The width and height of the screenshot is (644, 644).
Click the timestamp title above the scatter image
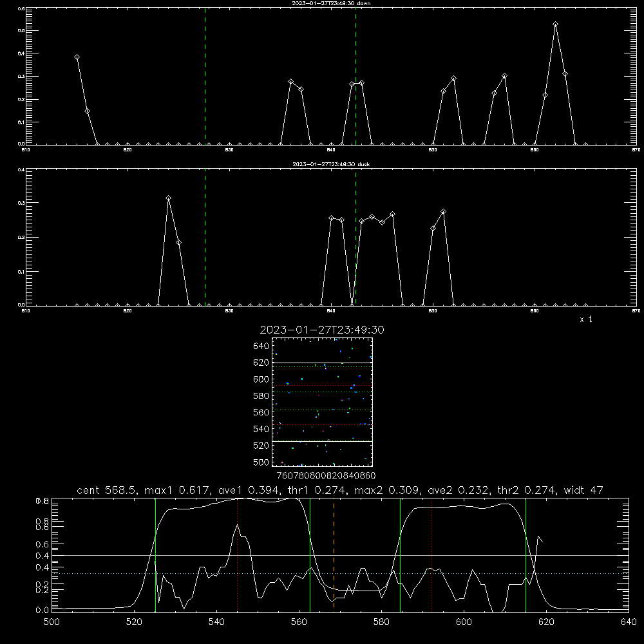click(x=322, y=330)
